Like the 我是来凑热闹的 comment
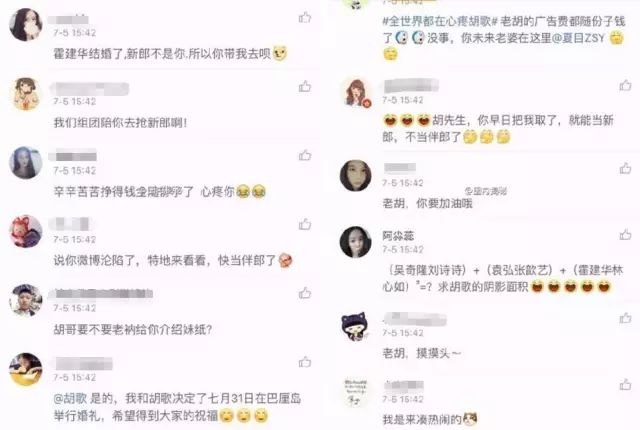This screenshot has height=430, width=640. pos(625,384)
